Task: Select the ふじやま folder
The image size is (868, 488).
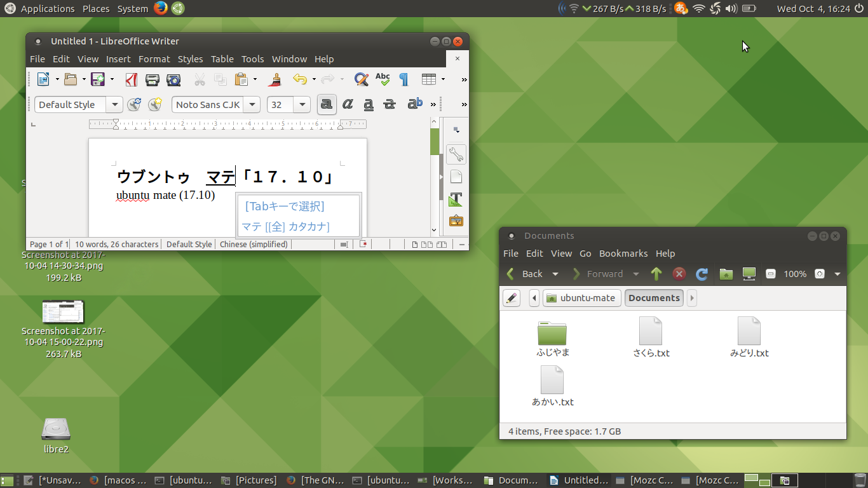Action: (552, 339)
